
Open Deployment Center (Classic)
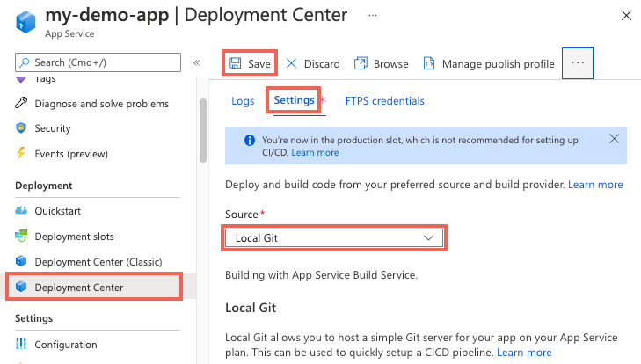click(98, 262)
